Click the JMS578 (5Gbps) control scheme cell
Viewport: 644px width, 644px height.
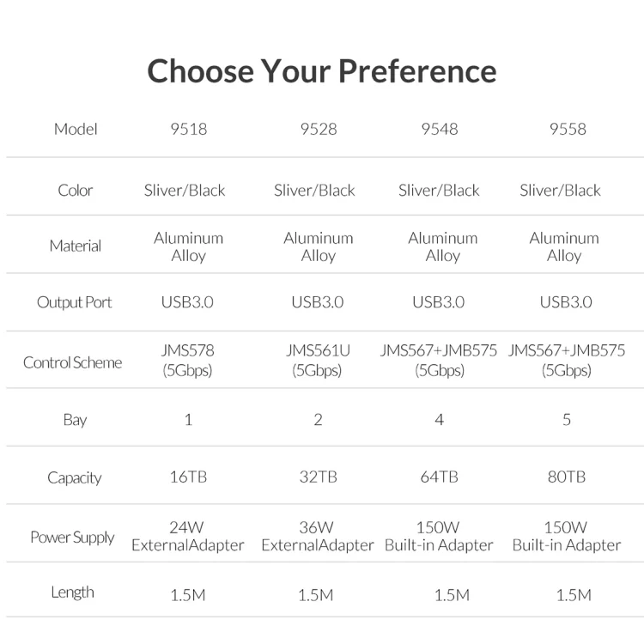[188, 361]
